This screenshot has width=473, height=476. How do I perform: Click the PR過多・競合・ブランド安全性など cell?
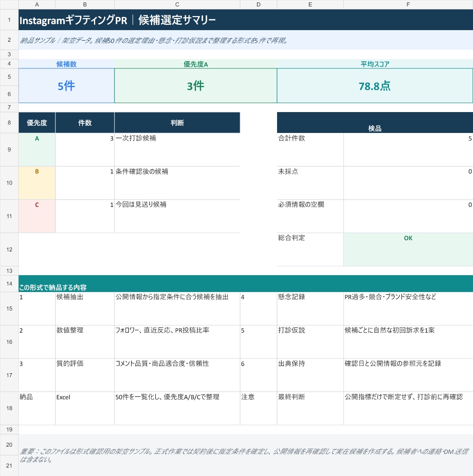point(408,309)
